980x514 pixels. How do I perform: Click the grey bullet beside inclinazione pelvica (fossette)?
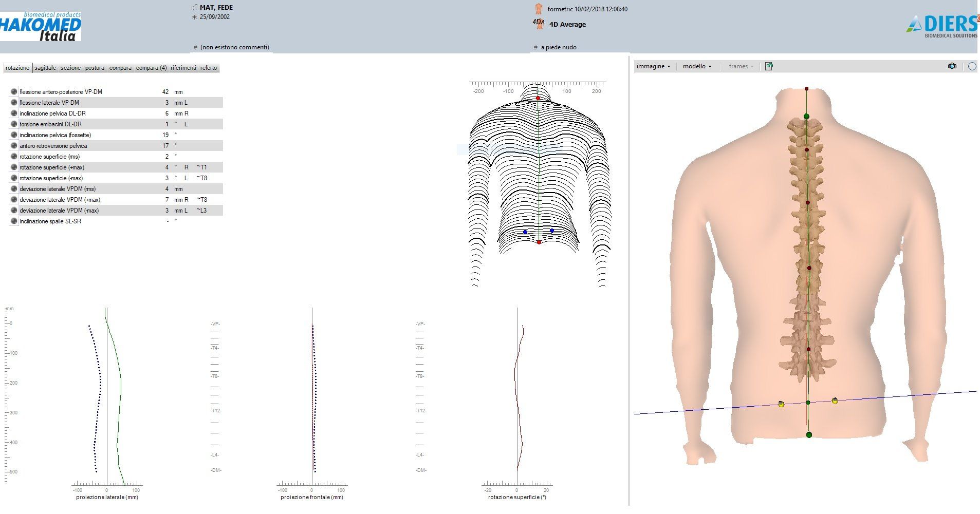(x=14, y=135)
